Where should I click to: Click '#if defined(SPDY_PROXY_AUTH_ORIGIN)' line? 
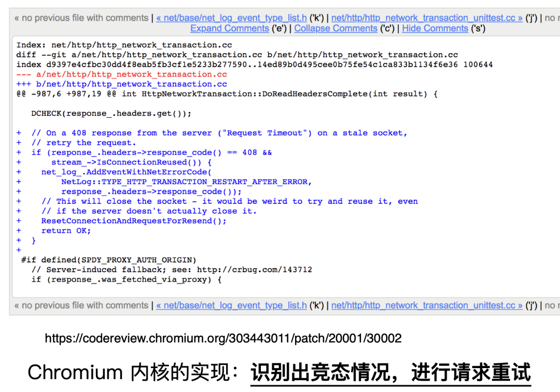[x=108, y=260]
